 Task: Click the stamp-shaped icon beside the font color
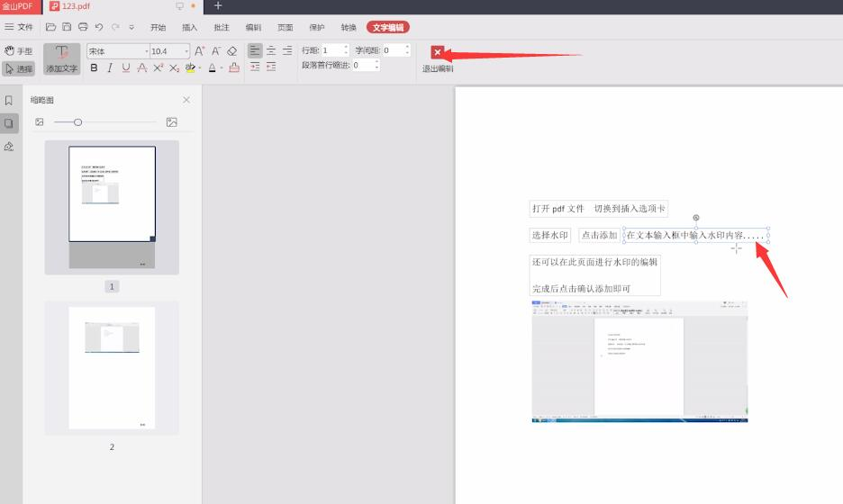[x=234, y=67]
